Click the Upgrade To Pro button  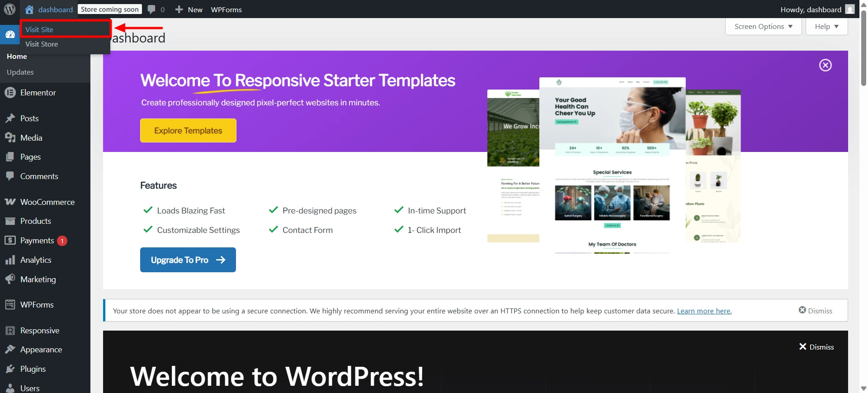pyautogui.click(x=188, y=260)
